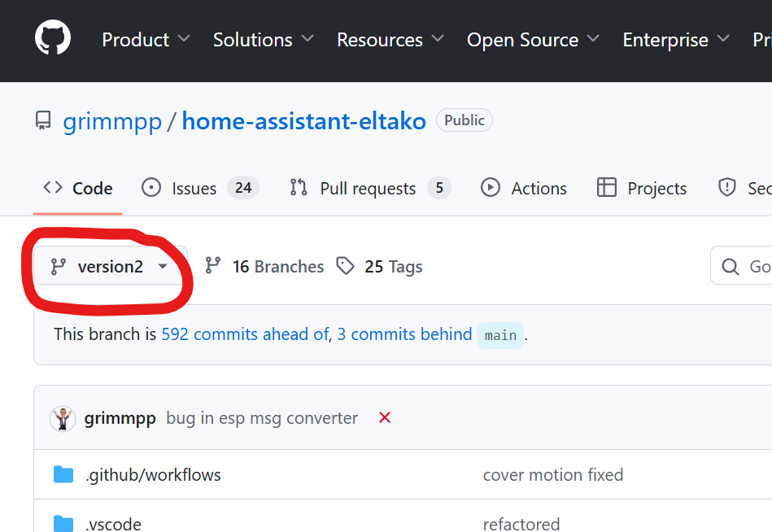This screenshot has width=772, height=532.
Task: Expand the Solutions navigation menu
Action: (x=263, y=40)
